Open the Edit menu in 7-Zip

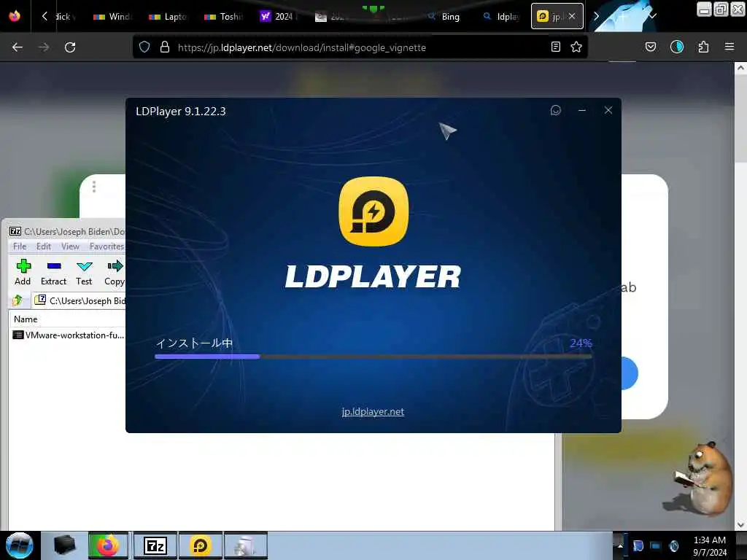(x=44, y=246)
